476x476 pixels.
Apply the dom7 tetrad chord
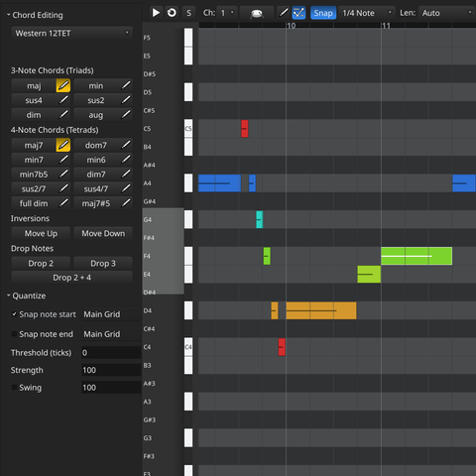point(96,146)
